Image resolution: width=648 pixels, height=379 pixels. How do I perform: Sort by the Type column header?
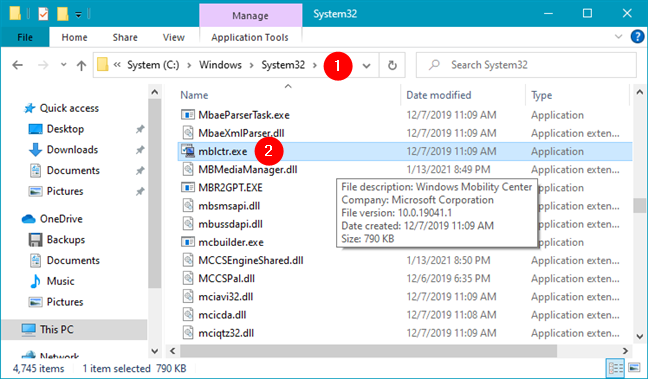pos(541,95)
